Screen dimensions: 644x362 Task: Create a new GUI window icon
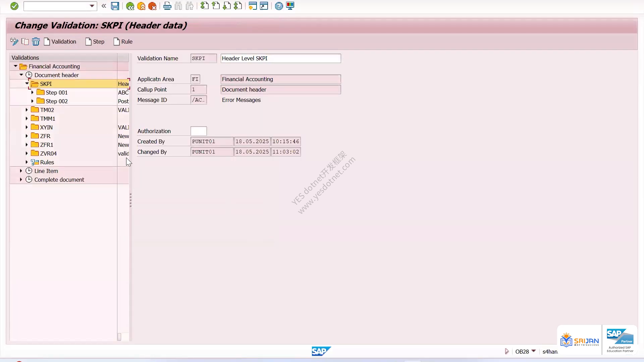253,6
